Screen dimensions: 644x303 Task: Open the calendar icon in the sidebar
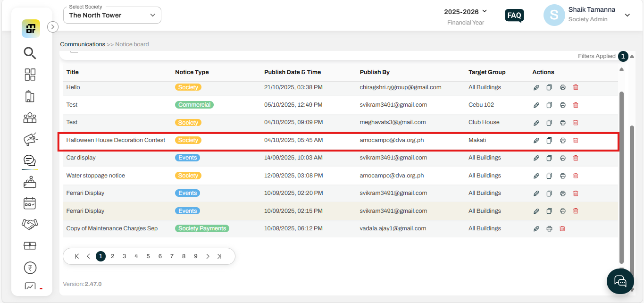click(x=30, y=203)
